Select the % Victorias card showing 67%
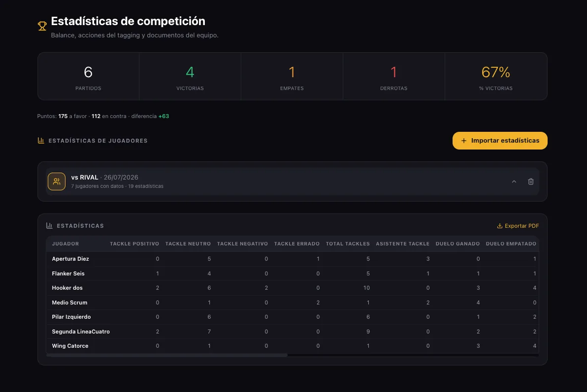Viewport: 587px width, 392px height. [496, 76]
